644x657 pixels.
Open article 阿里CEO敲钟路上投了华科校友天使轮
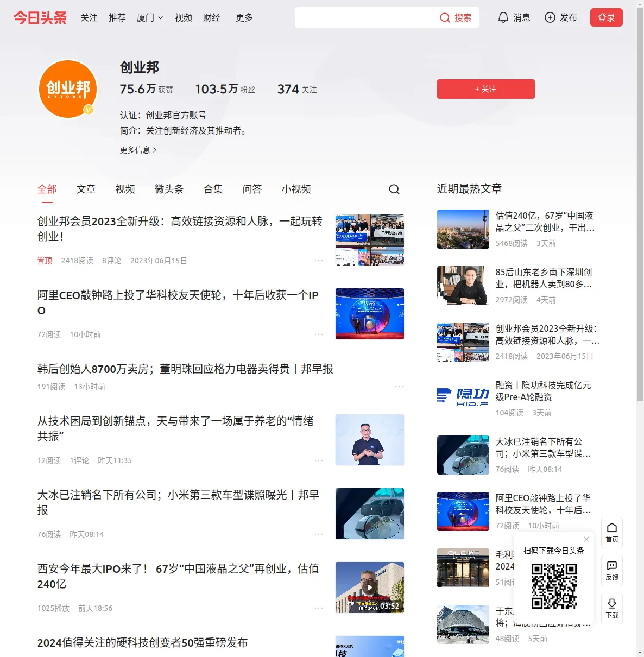click(178, 302)
